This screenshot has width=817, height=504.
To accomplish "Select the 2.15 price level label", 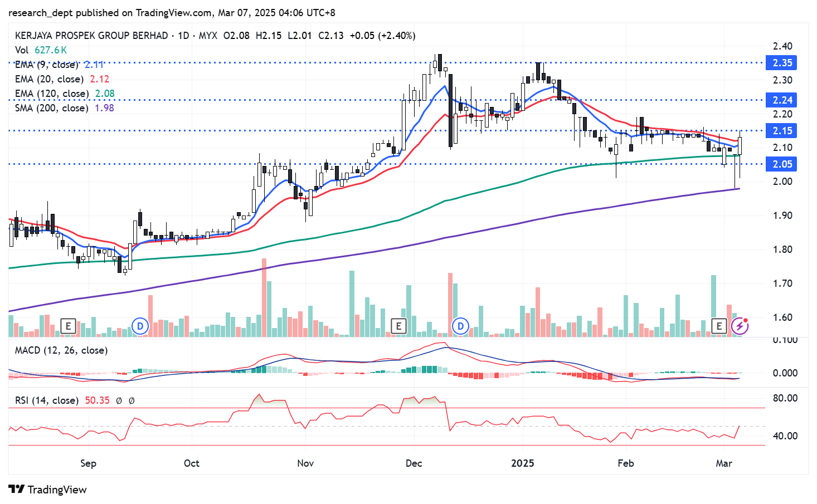I will [782, 131].
